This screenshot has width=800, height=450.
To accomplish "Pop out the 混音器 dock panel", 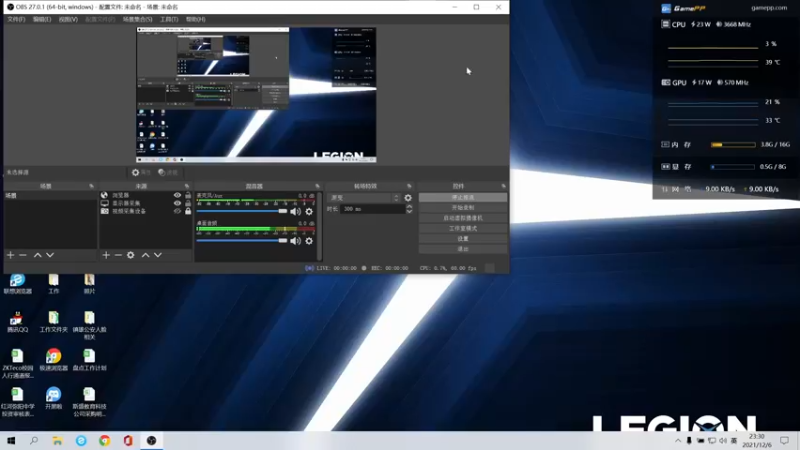I will pos(317,186).
